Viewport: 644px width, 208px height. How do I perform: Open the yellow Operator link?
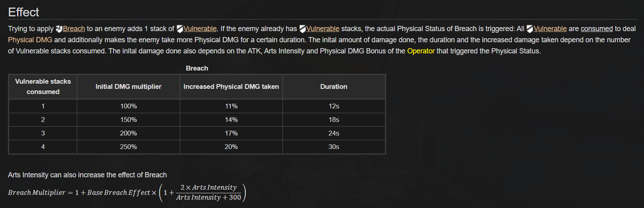point(421,51)
